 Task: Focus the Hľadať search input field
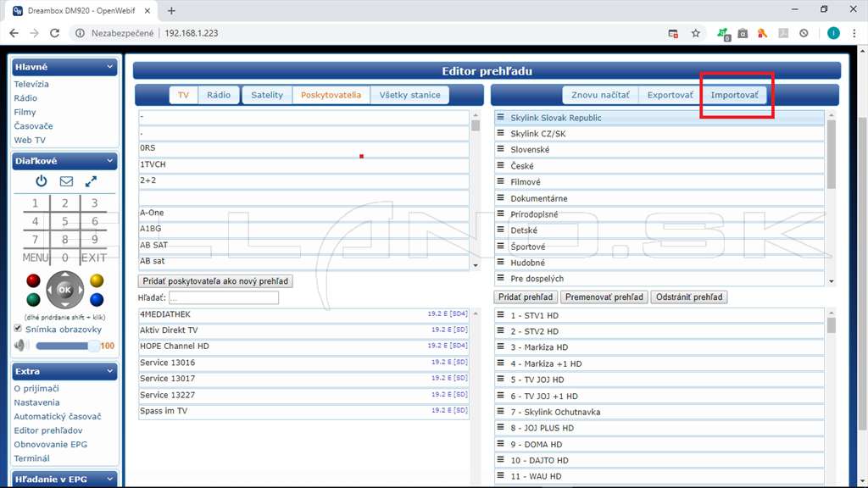tap(224, 297)
